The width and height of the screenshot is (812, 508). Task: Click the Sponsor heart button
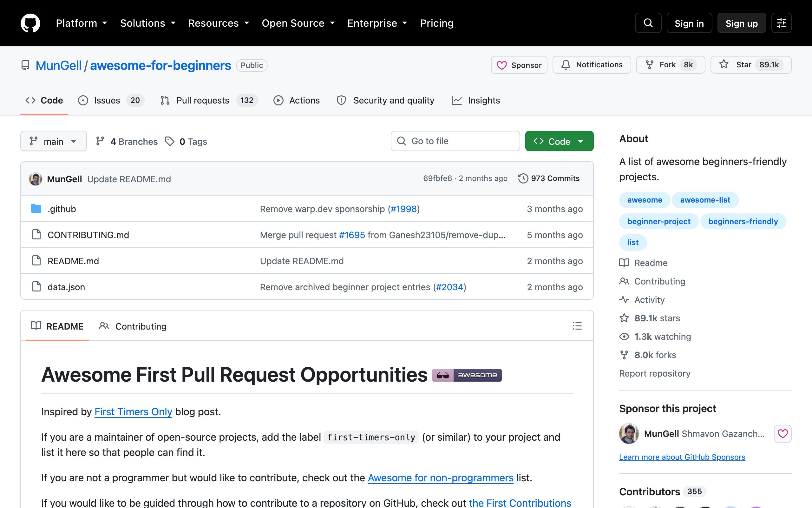click(x=519, y=65)
